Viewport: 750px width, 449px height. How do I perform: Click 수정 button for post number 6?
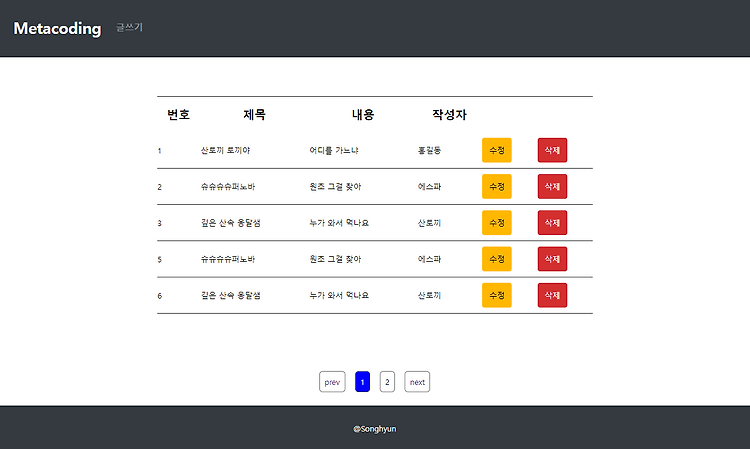[496, 296]
